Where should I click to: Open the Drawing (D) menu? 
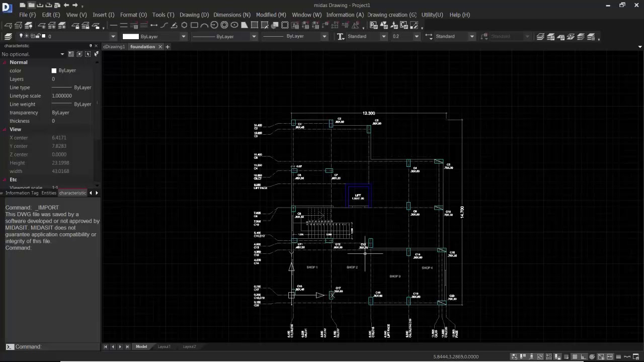tap(194, 15)
